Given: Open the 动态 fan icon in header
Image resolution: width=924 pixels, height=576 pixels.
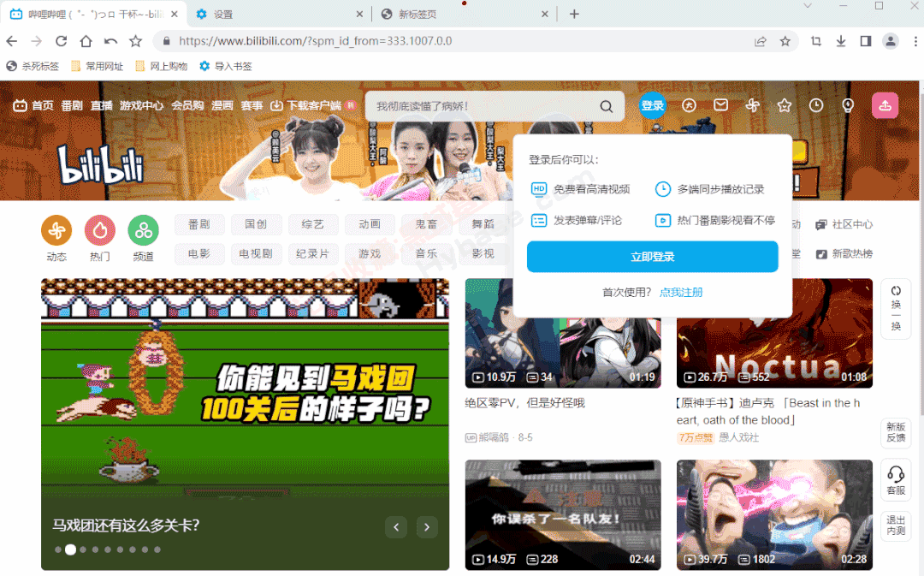Looking at the screenshot, I should [x=753, y=105].
